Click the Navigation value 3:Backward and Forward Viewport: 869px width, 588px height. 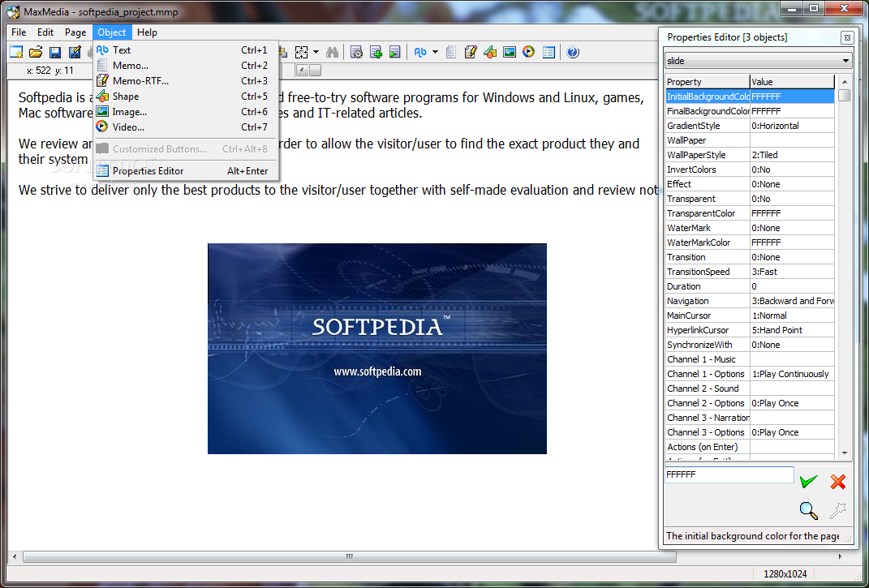[793, 301]
